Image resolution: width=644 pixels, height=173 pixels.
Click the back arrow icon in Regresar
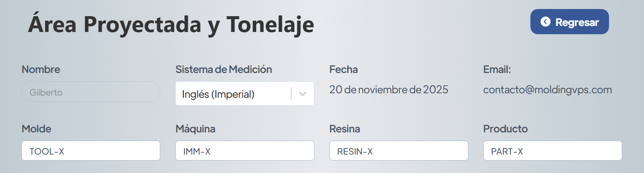point(545,22)
